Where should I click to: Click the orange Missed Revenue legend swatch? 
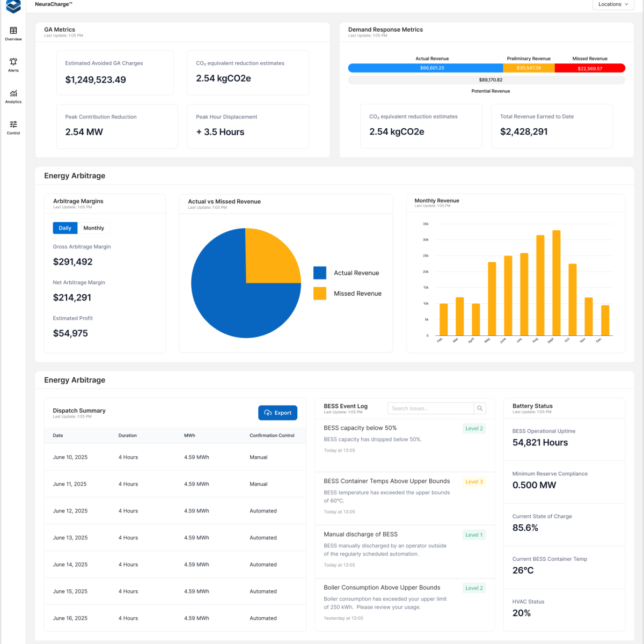320,294
